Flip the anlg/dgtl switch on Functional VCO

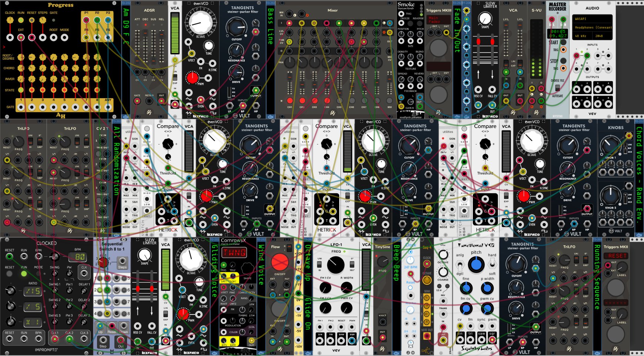click(x=460, y=265)
